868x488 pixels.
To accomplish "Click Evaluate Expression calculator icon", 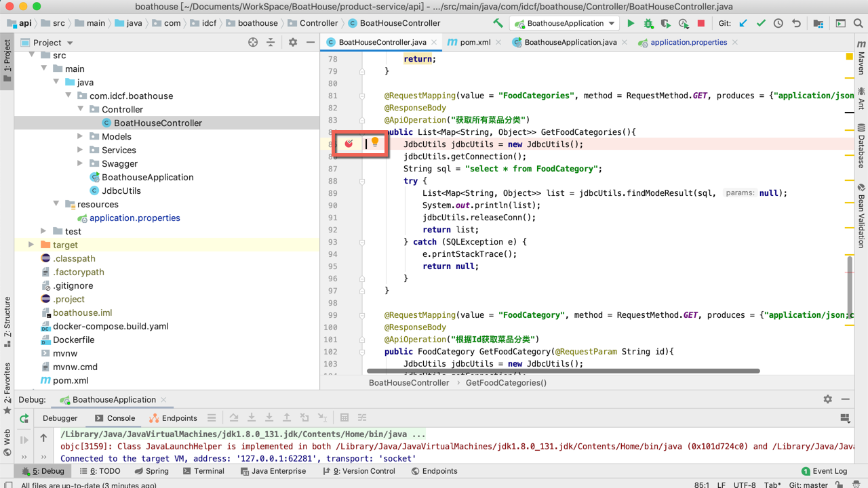I will pyautogui.click(x=344, y=418).
